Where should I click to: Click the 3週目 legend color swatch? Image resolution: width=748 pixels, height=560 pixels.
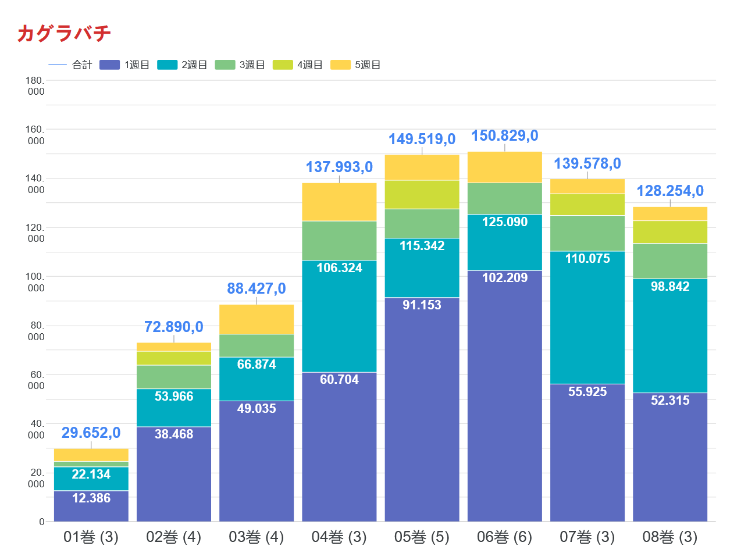coord(225,65)
